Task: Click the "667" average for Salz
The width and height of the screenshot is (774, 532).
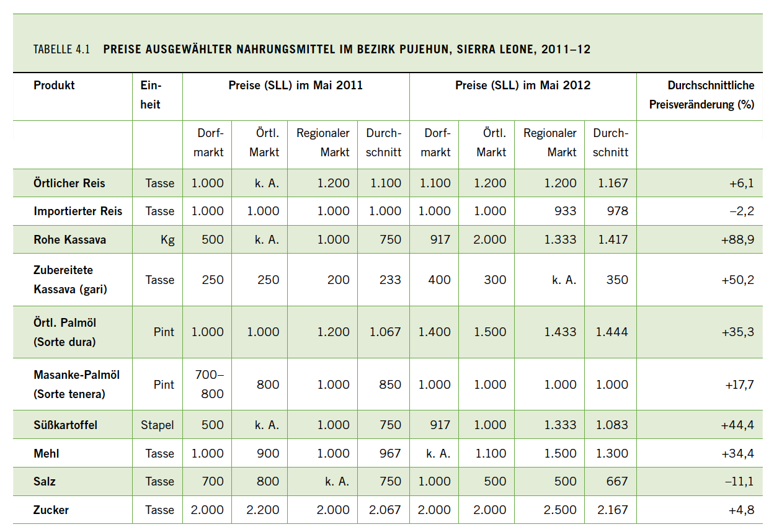Action: pos(617,481)
